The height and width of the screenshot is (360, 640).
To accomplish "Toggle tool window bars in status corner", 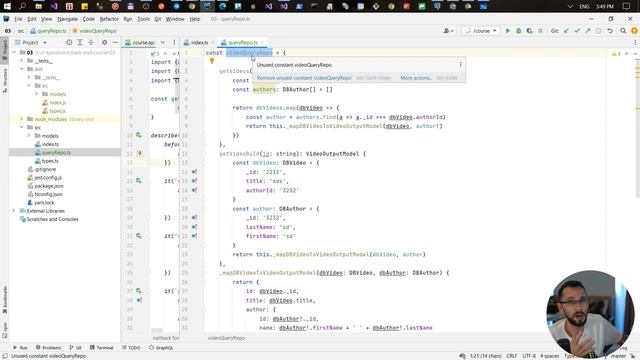I will click(x=4, y=356).
